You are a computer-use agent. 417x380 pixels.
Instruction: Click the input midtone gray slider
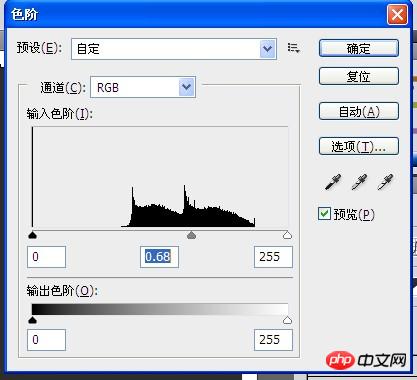click(x=191, y=235)
